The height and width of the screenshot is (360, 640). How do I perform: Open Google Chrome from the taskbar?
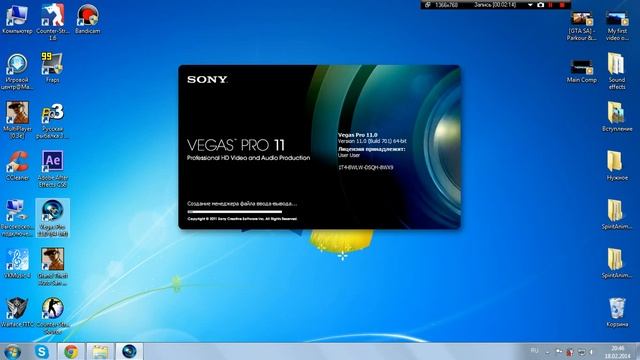[71, 351]
